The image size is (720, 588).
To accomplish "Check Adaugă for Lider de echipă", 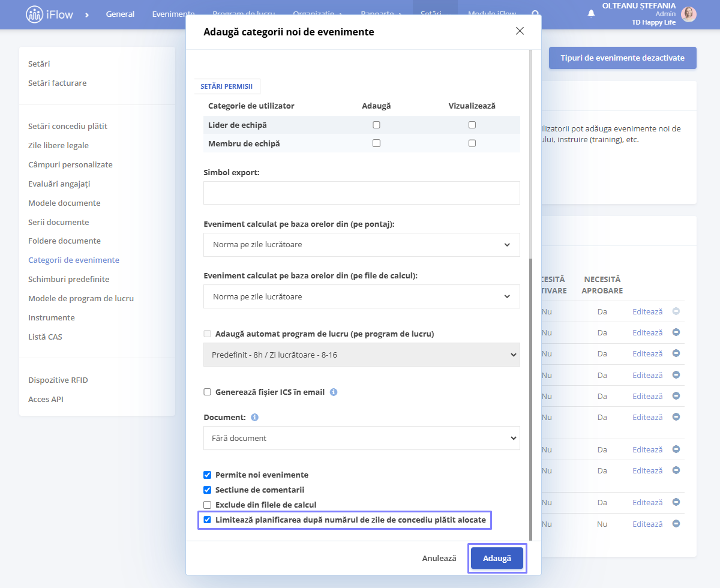I will 376,125.
